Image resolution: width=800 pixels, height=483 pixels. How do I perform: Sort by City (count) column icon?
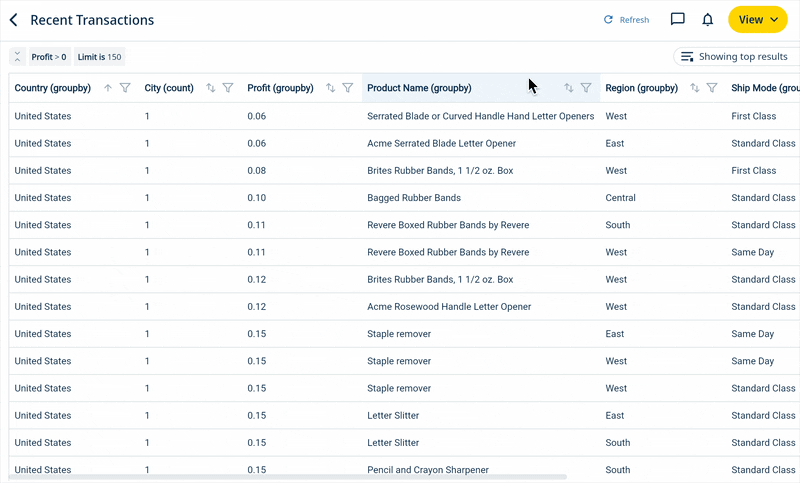(x=210, y=88)
